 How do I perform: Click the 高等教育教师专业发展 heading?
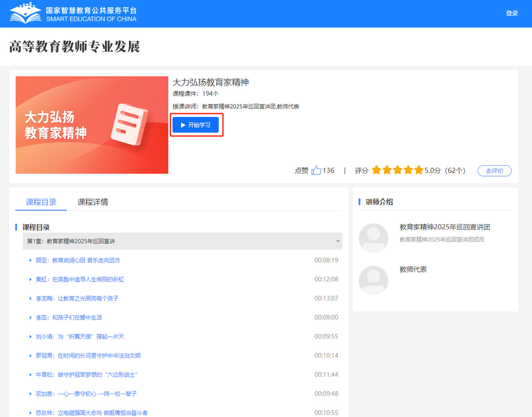(74, 47)
